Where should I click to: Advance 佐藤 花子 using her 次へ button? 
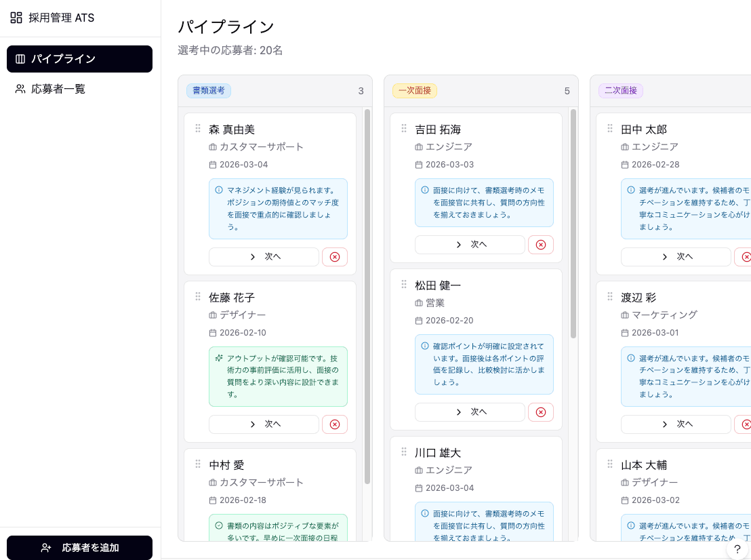[264, 424]
